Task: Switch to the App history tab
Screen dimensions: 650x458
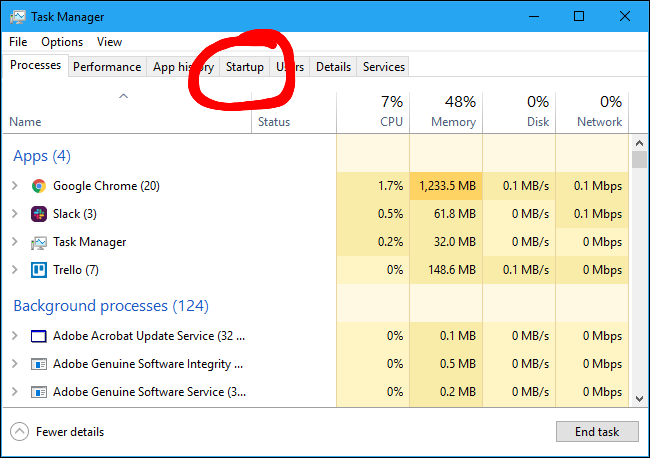Action: tap(183, 67)
